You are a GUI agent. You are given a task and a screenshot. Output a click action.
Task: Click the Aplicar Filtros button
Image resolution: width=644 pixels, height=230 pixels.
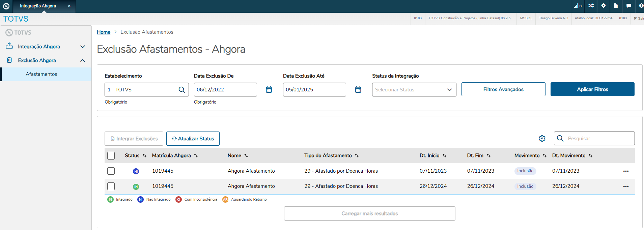point(592,89)
